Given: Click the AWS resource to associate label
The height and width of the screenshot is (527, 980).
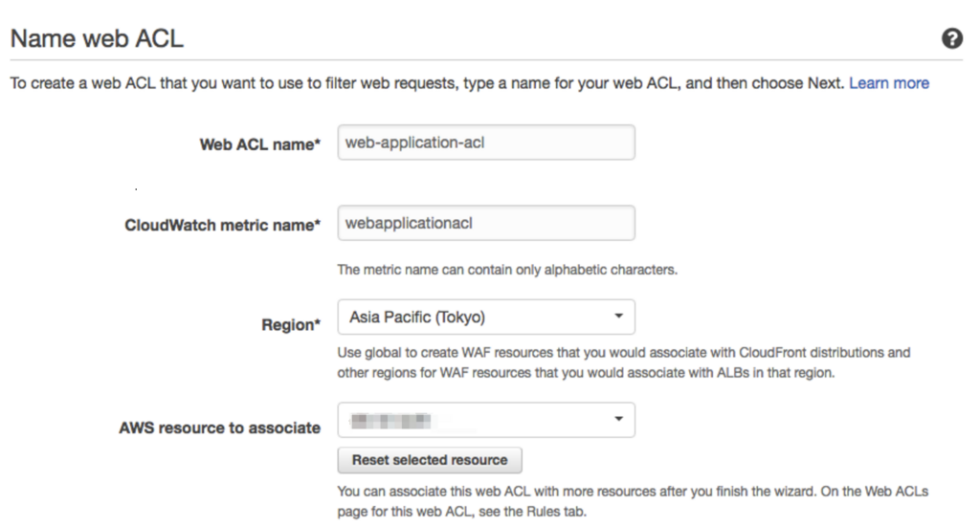Looking at the screenshot, I should (220, 428).
